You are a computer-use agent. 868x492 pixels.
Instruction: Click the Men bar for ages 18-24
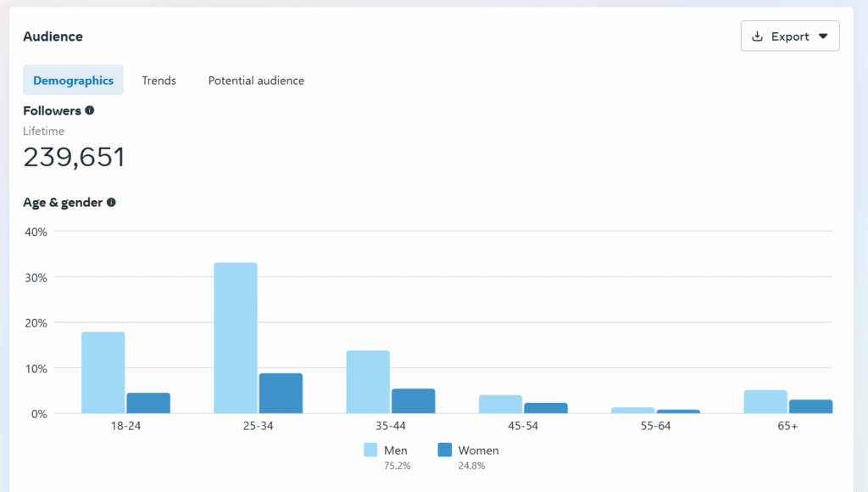[x=103, y=373]
